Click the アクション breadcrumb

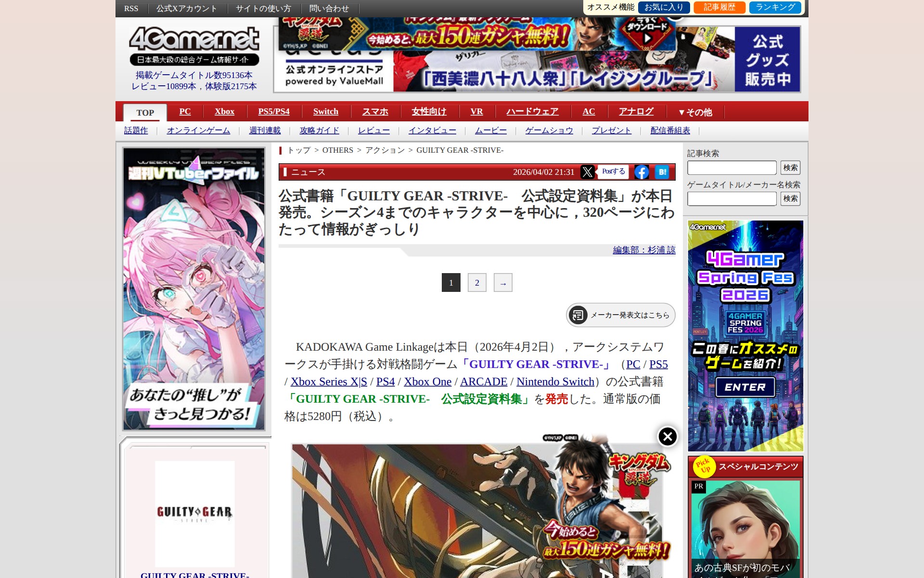point(385,150)
